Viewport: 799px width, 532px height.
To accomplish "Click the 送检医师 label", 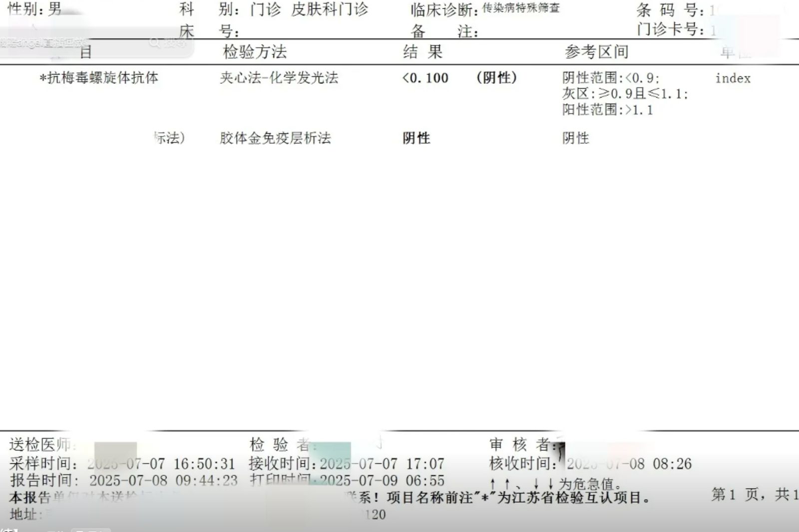I will tap(42, 444).
